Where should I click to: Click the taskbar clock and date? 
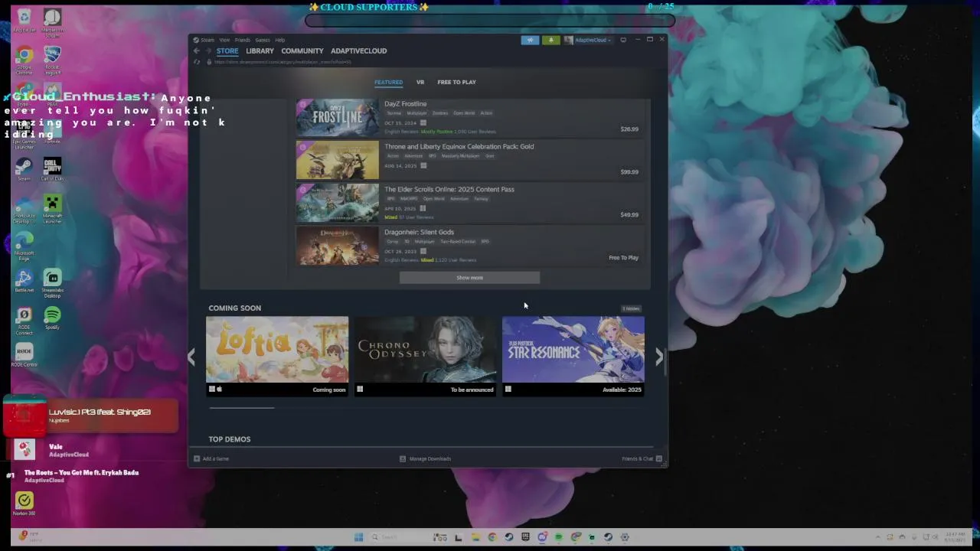point(955,537)
